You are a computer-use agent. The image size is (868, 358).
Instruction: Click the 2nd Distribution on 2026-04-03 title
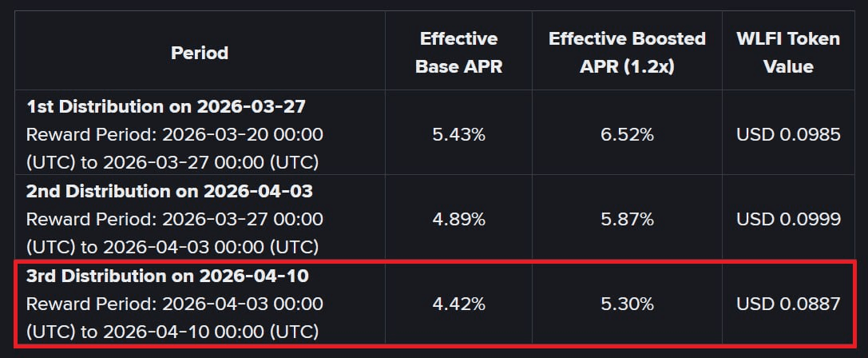(x=169, y=191)
